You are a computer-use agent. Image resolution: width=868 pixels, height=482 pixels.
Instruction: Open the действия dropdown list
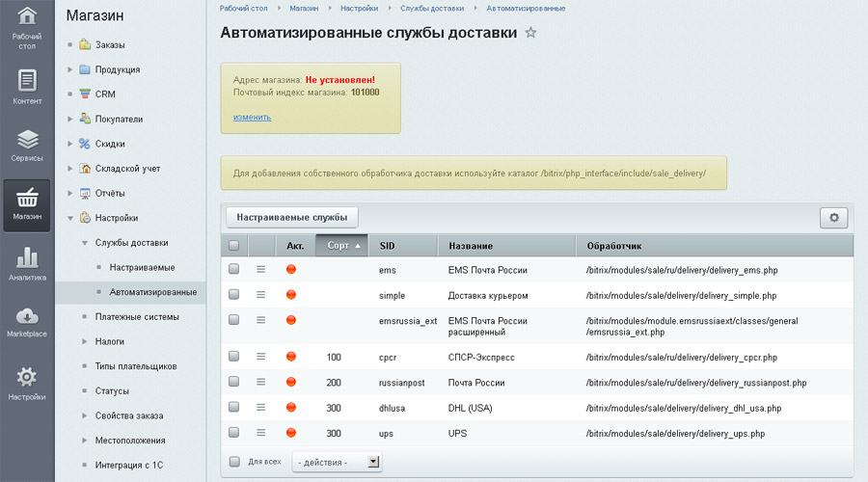[338, 463]
